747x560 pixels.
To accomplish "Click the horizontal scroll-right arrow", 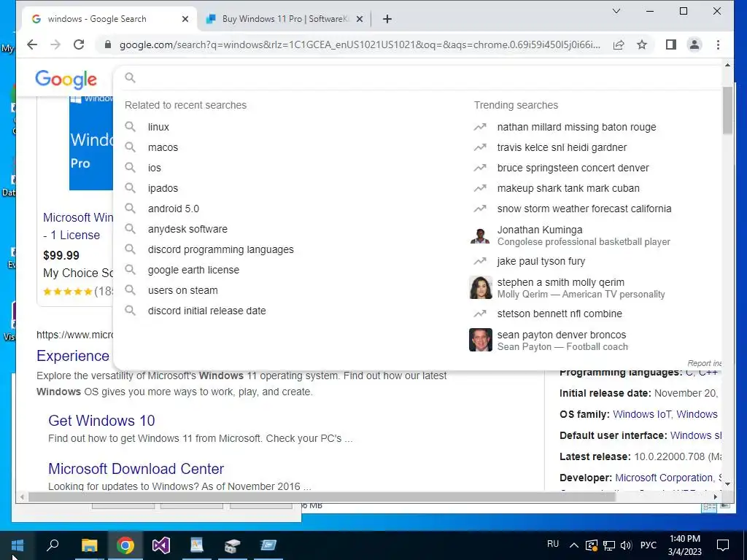I will point(715,497).
